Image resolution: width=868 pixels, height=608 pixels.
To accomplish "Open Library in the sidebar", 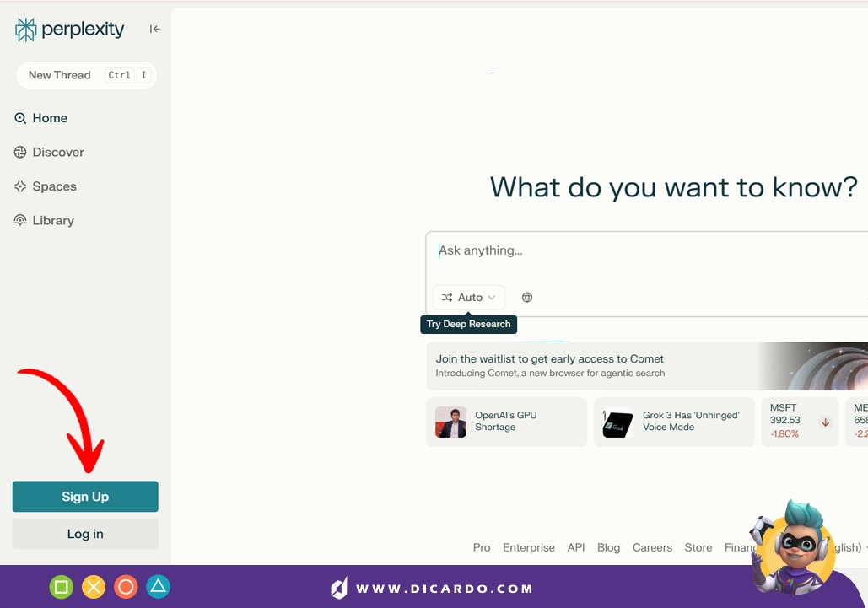I will [x=44, y=220].
